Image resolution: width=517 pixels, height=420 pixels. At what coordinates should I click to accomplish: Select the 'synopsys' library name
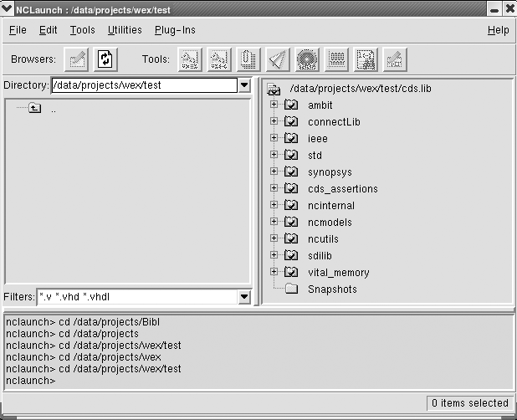click(x=330, y=172)
